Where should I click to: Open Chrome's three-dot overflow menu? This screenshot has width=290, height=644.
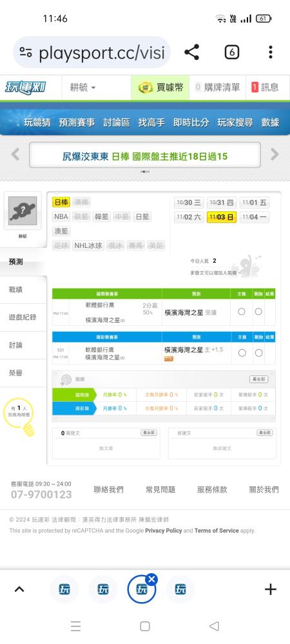coord(270,52)
